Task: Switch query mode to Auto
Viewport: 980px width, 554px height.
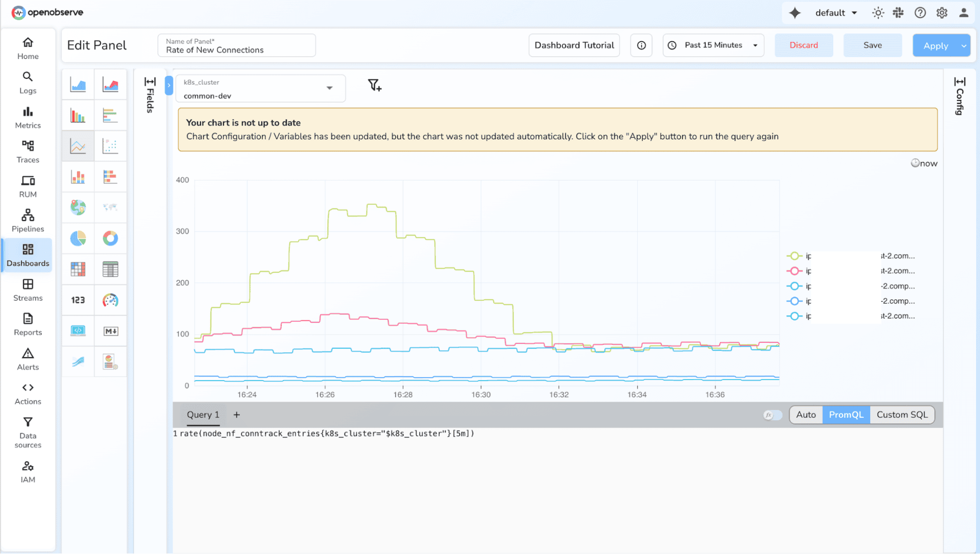Action: click(x=805, y=414)
